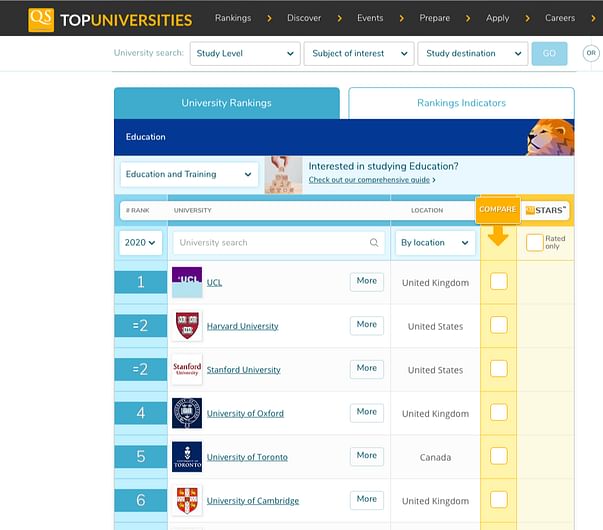The image size is (603, 530).
Task: Tick the compare checkbox for Harvard University
Action: [x=498, y=325]
